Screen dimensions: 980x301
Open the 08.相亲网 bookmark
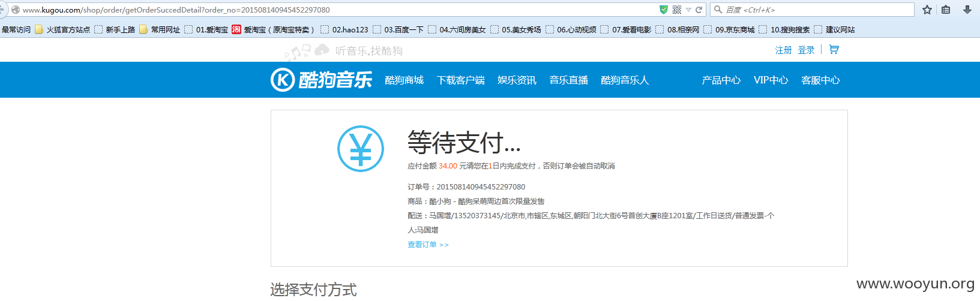[x=678, y=29]
